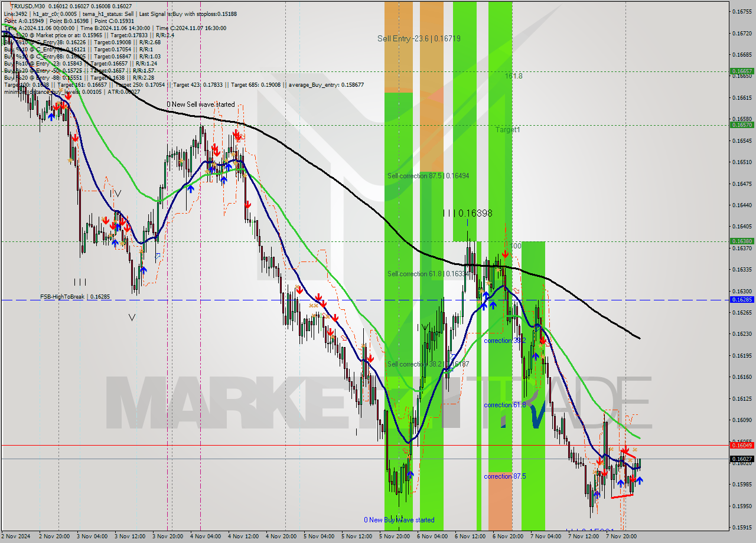Click 'FSB-HighToBreak | 0.16285' line label

tap(75, 297)
